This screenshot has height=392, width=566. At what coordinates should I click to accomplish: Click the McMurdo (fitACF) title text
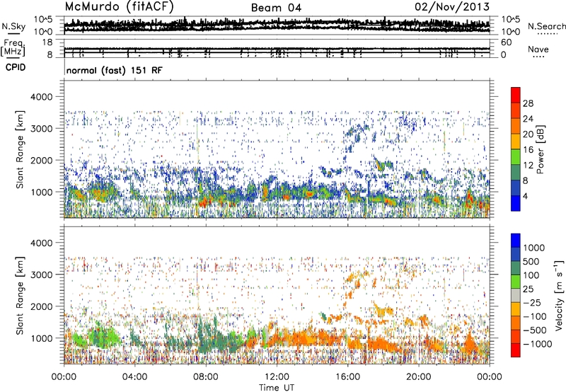tap(119, 6)
